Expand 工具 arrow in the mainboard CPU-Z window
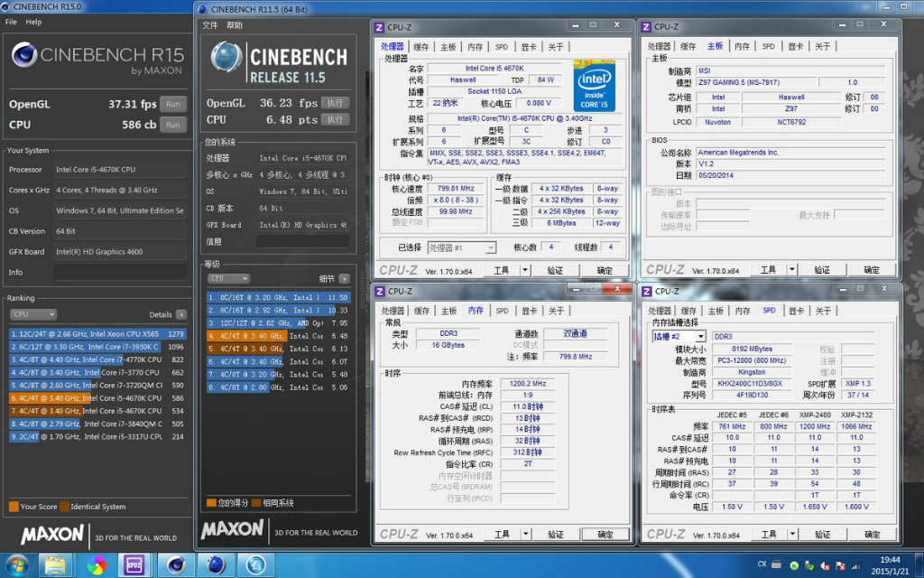This screenshot has height=578, width=924. [x=792, y=269]
